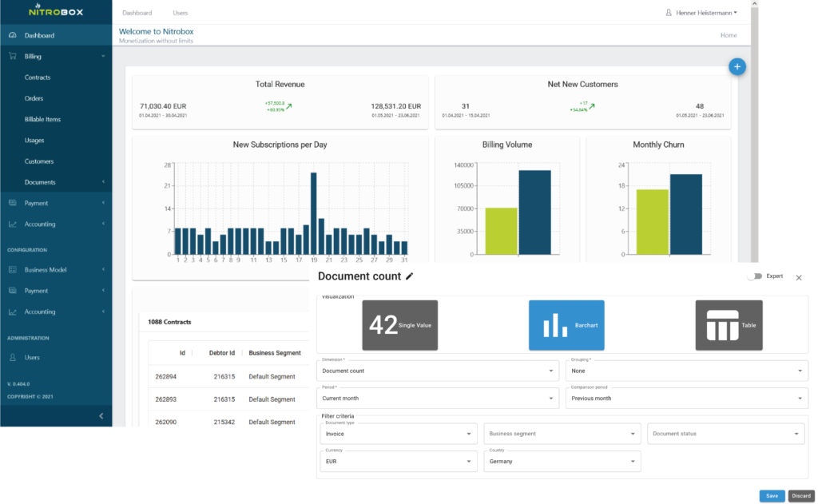Screen dimensions: 818x504
Task: Click the Configuration Accounting chart icon
Action: pyautogui.click(x=13, y=312)
